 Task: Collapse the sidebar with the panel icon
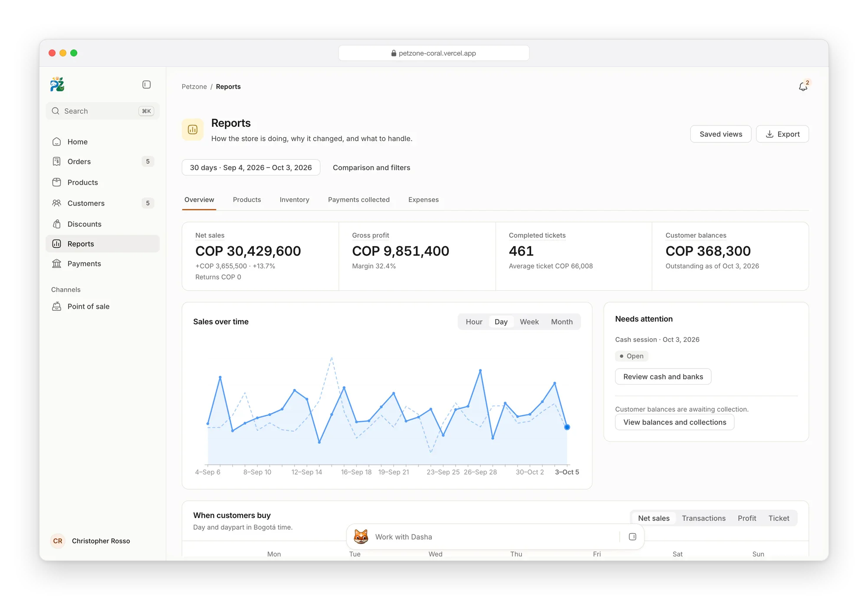coord(147,85)
